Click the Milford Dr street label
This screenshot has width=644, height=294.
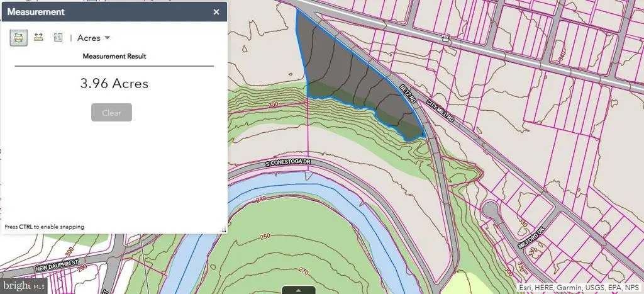coord(529,237)
